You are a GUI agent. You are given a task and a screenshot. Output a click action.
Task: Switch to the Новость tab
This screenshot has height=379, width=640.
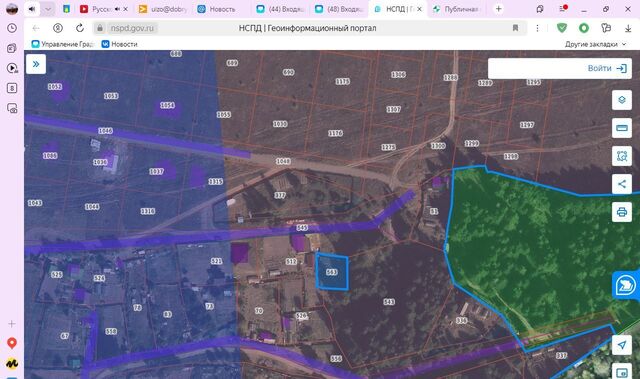pyautogui.click(x=217, y=9)
